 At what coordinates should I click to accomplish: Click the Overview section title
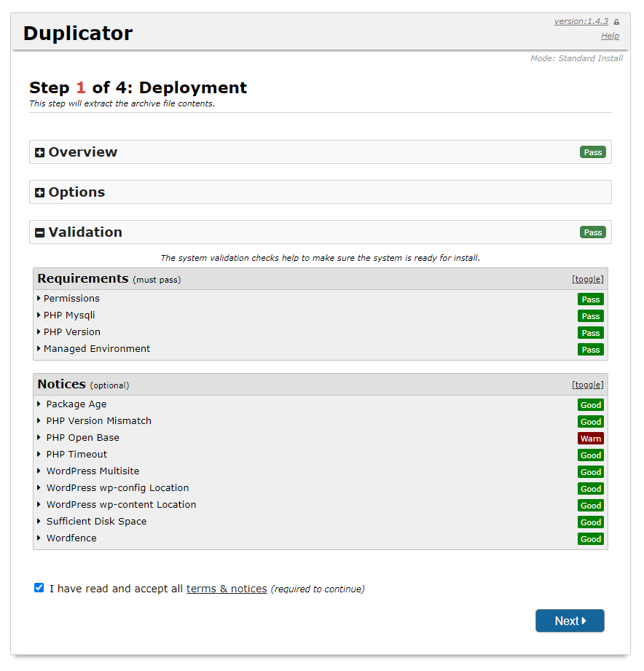point(82,152)
